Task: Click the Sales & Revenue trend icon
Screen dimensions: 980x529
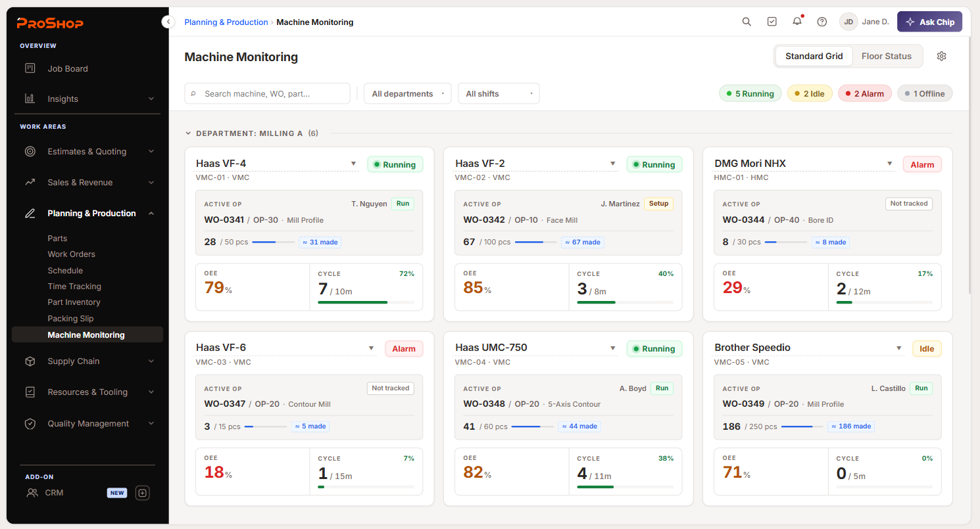Action: click(x=30, y=182)
